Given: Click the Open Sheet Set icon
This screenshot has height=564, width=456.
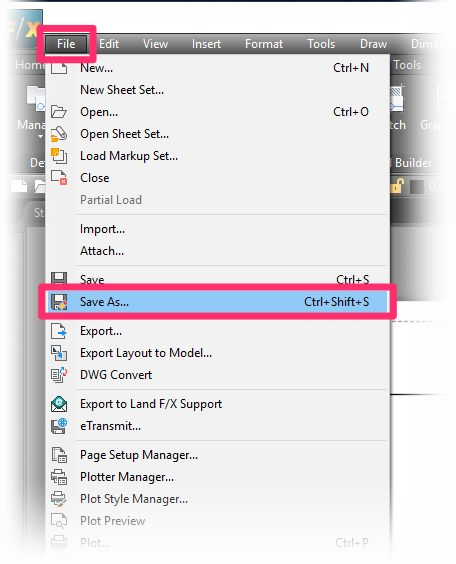Looking at the screenshot, I should [59, 134].
